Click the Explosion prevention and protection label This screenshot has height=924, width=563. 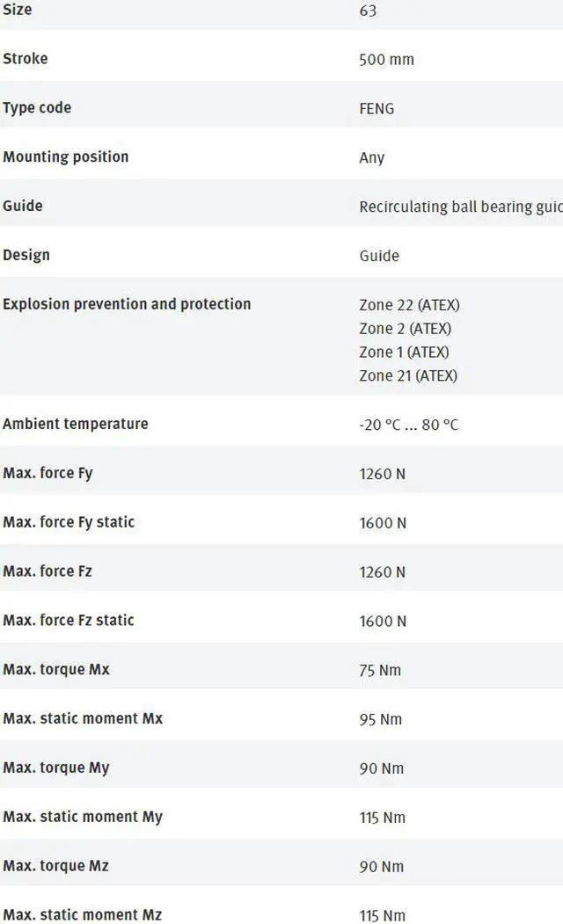pyautogui.click(x=127, y=304)
